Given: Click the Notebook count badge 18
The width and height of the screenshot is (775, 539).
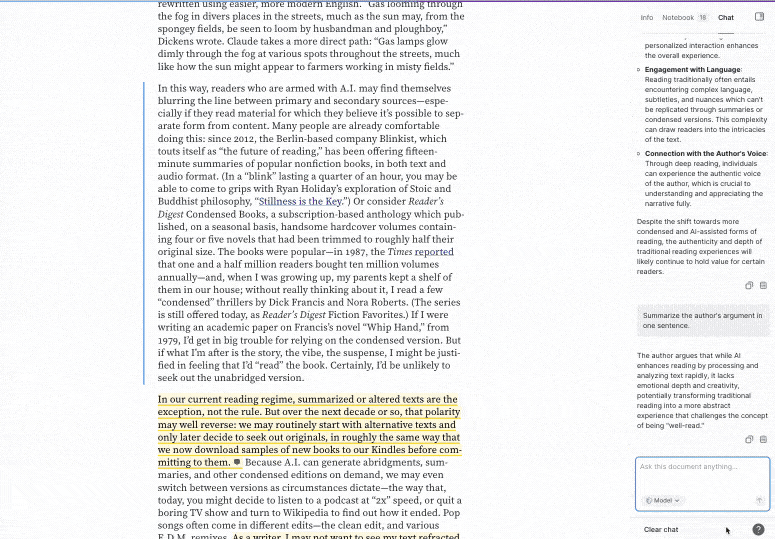Looking at the screenshot, I should 702,17.
